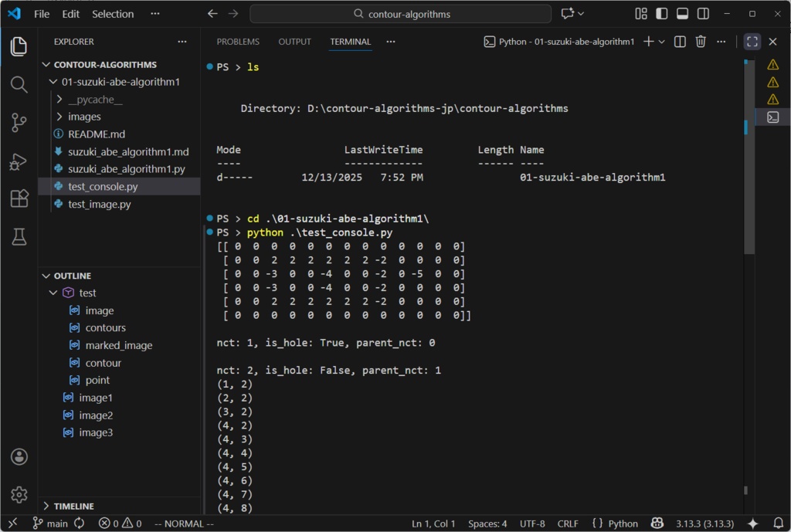Change line endings via CRLF button
This screenshot has width=791, height=532.
[x=568, y=523]
